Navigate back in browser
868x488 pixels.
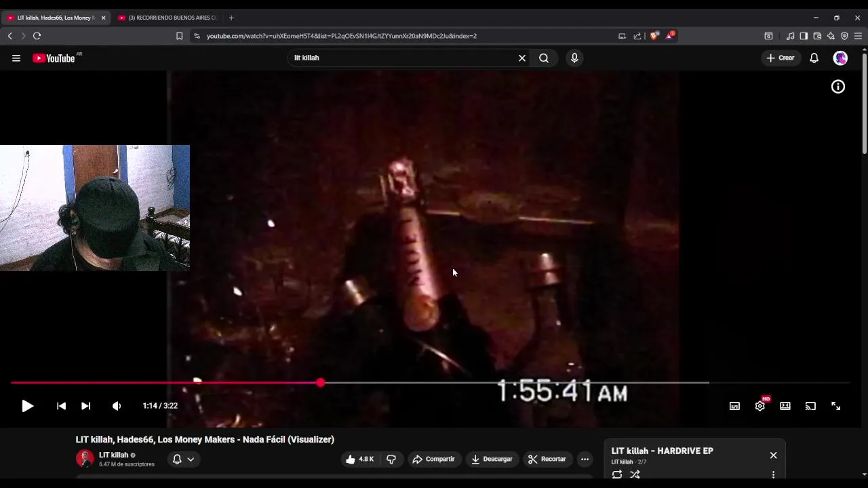[x=9, y=36]
